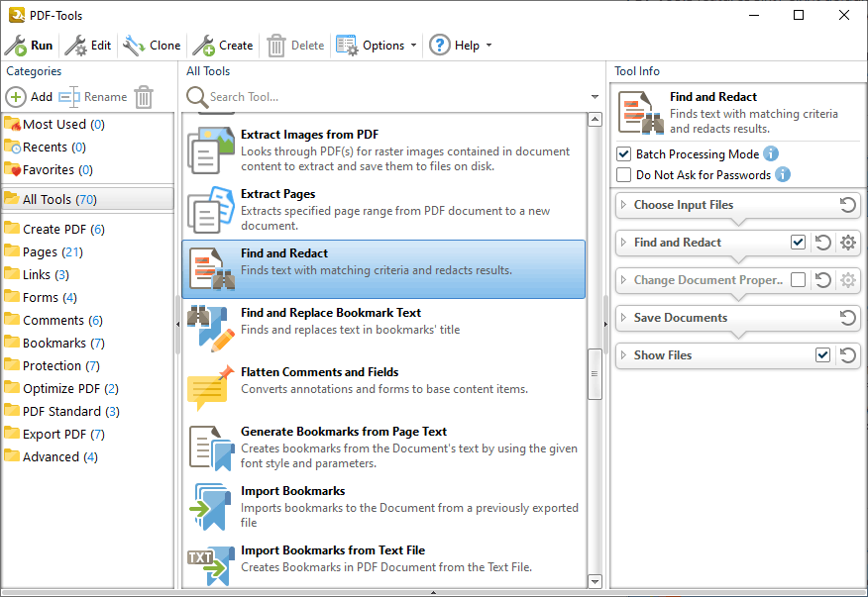
Task: Reset the Show Files step
Action: point(847,355)
